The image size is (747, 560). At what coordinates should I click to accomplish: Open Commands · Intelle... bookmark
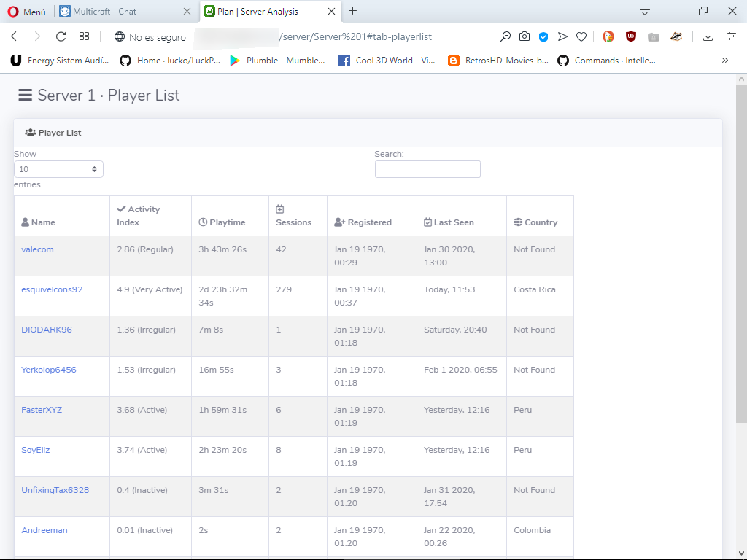click(x=606, y=61)
